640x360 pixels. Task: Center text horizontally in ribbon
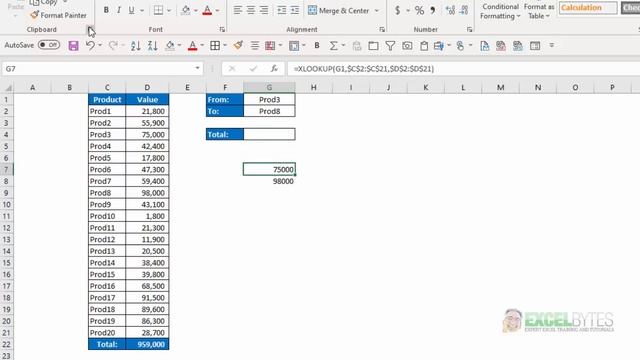tap(251, 10)
